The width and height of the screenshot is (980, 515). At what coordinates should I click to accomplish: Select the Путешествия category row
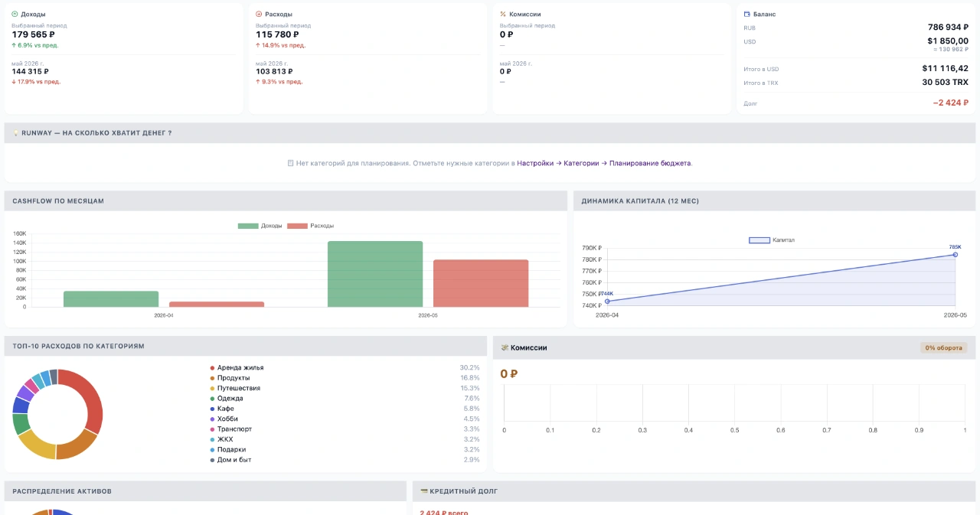click(345, 388)
